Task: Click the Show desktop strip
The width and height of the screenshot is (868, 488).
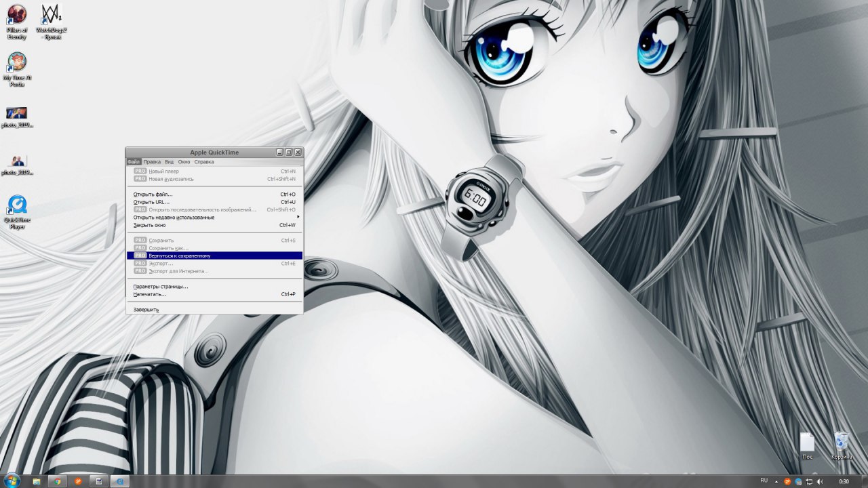Action: (x=864, y=481)
